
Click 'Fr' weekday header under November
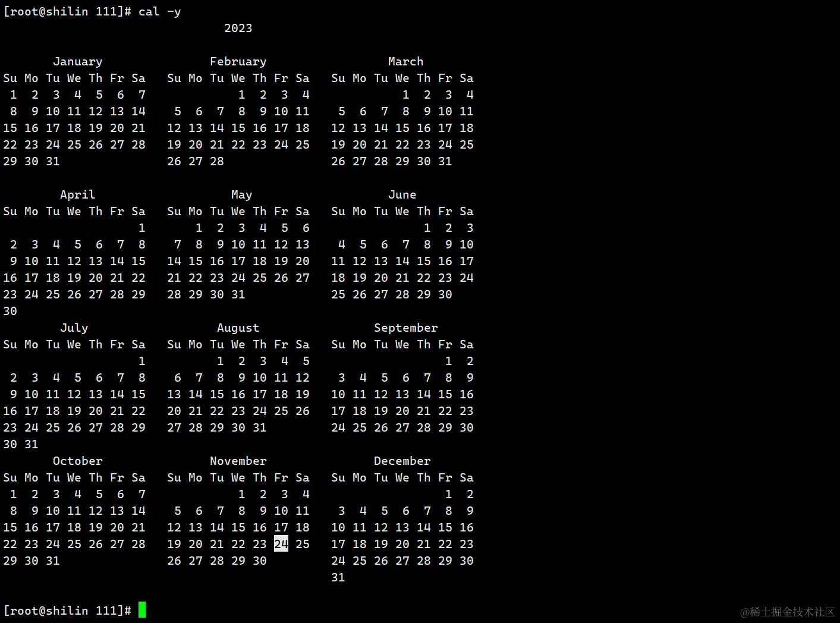[x=281, y=477]
